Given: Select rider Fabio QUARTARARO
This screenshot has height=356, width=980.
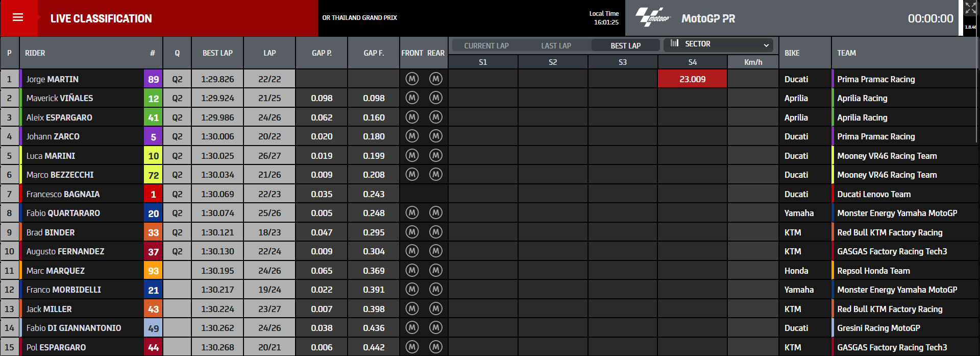Looking at the screenshot, I should (x=63, y=213).
